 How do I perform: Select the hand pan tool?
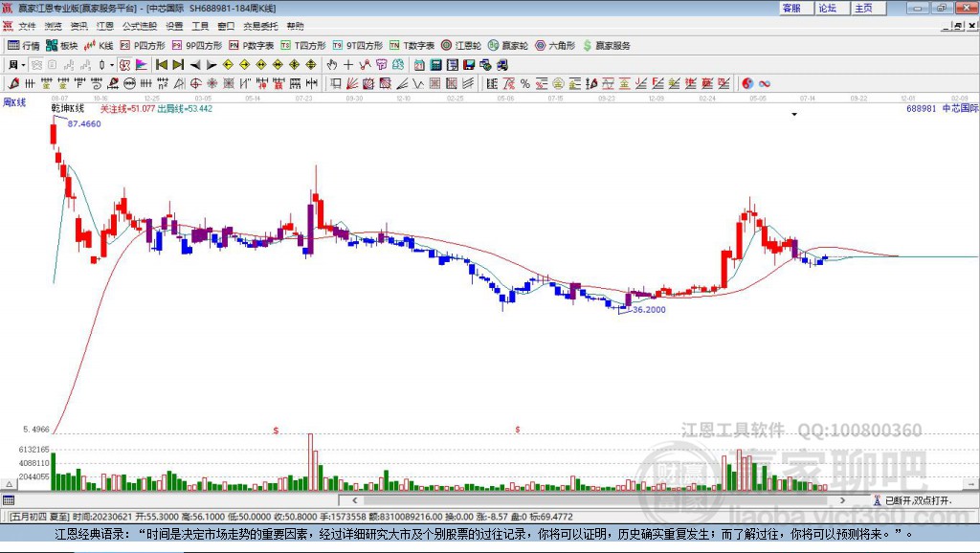point(332,65)
